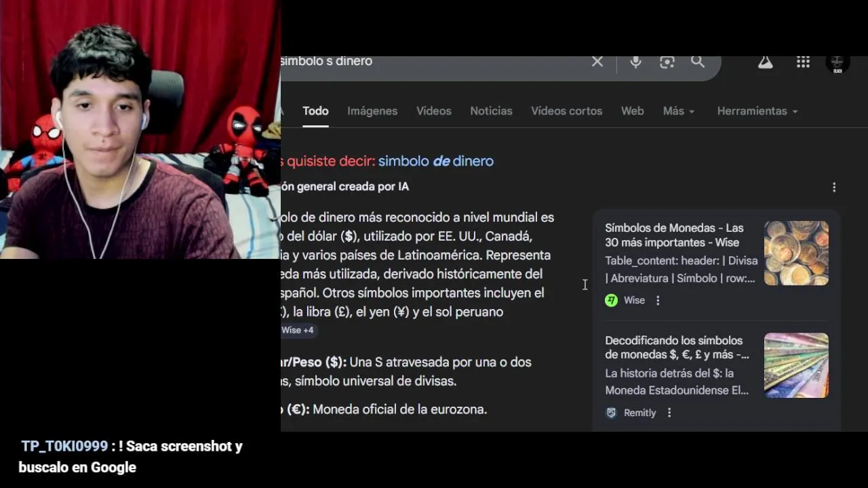Select the Todo results tab
Image resolution: width=868 pixels, height=488 pixels.
coord(315,111)
